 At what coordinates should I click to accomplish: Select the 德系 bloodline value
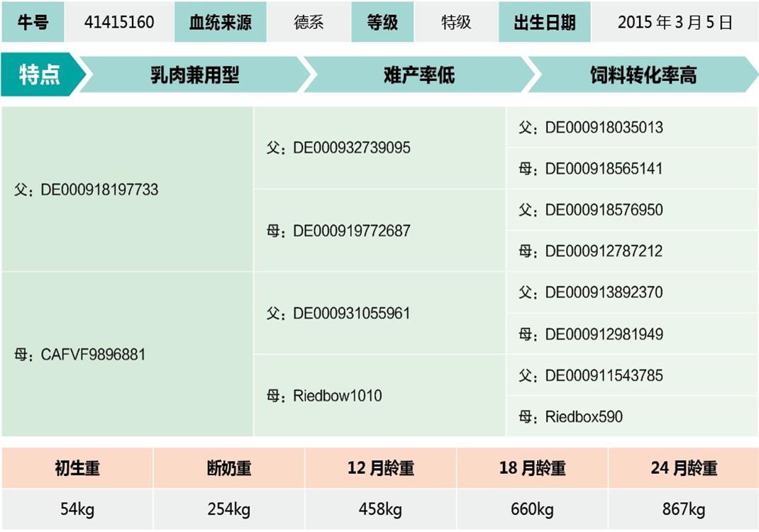pyautogui.click(x=309, y=22)
